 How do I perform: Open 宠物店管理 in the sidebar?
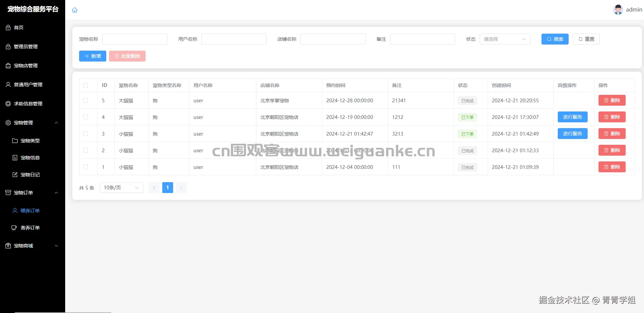click(33, 66)
